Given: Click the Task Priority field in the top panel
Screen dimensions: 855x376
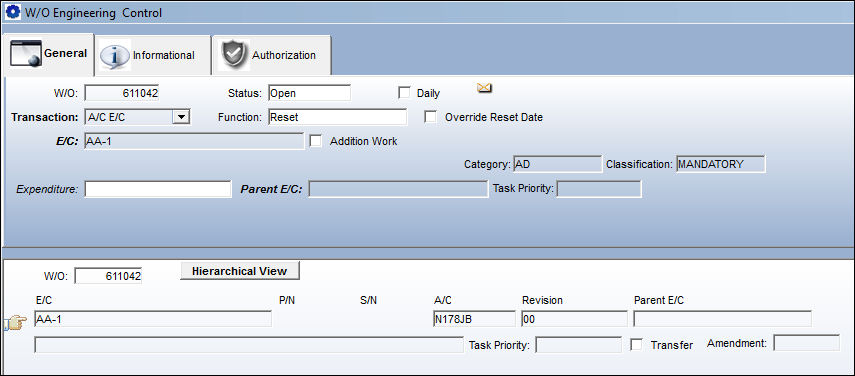Looking at the screenshot, I should [599, 189].
